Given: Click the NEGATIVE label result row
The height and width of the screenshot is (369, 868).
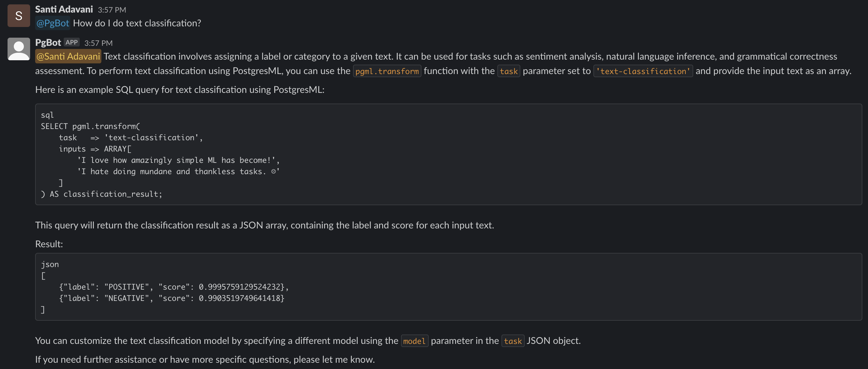Looking at the screenshot, I should pos(172,298).
